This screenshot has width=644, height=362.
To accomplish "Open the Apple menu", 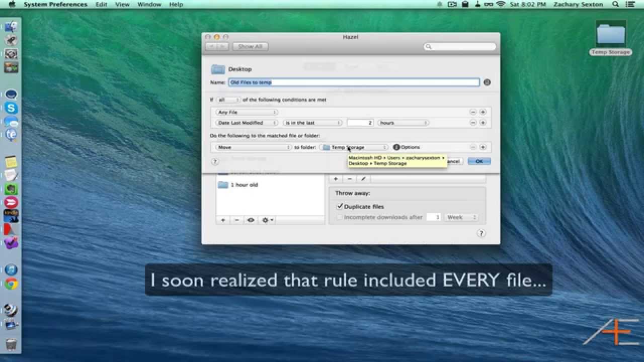I will 12,5.
